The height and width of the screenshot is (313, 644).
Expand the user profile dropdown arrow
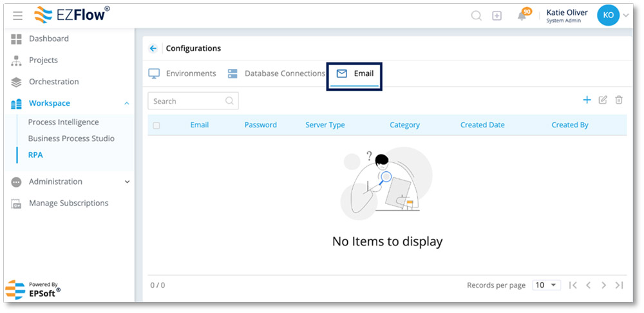click(x=626, y=15)
